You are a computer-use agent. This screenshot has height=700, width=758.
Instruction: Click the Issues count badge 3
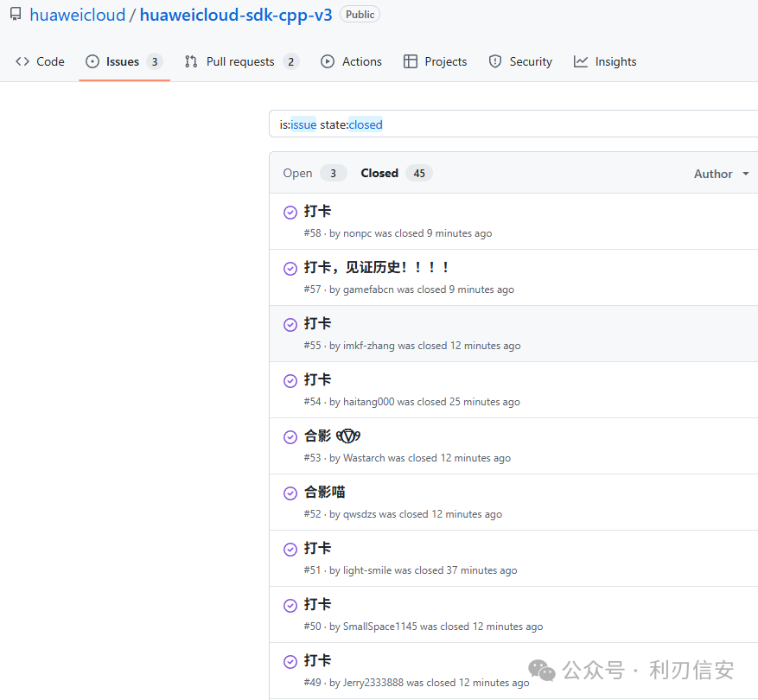(155, 62)
